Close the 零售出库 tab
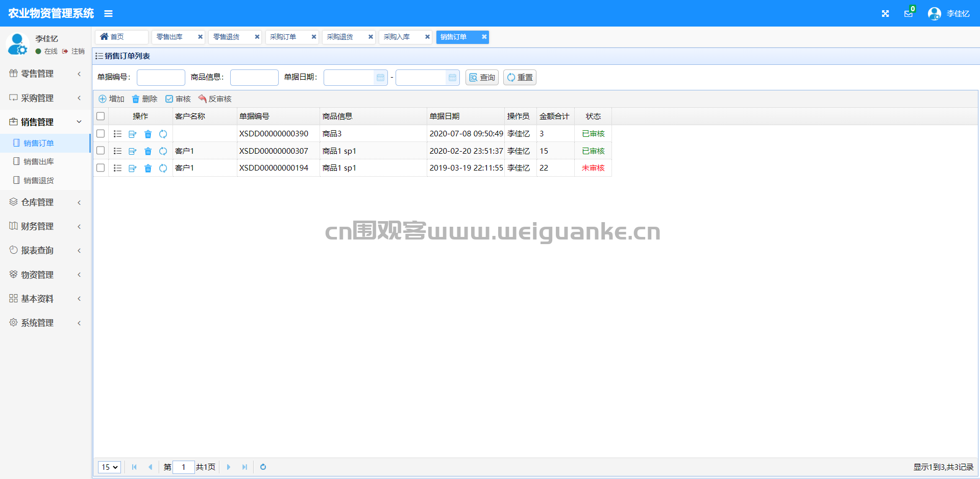 (x=200, y=37)
